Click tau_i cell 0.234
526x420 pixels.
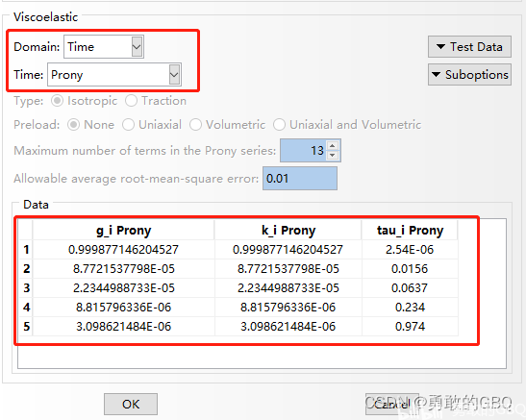point(410,308)
